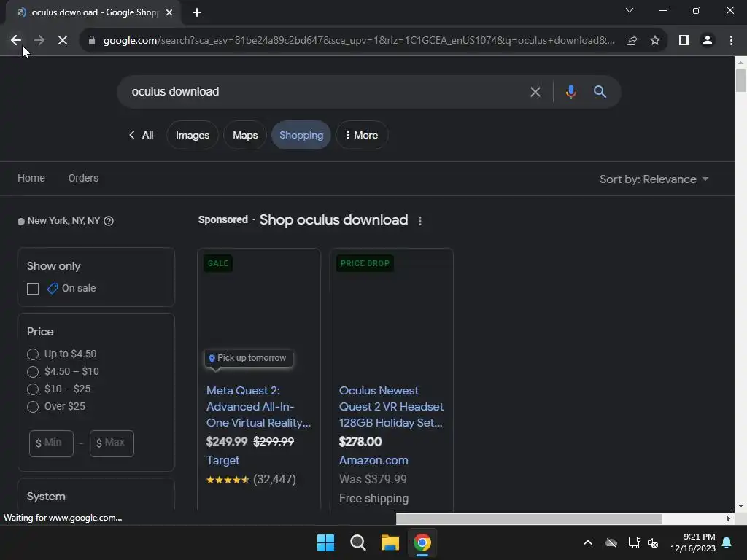Switch to the Images tab
The height and width of the screenshot is (560, 747).
(193, 135)
